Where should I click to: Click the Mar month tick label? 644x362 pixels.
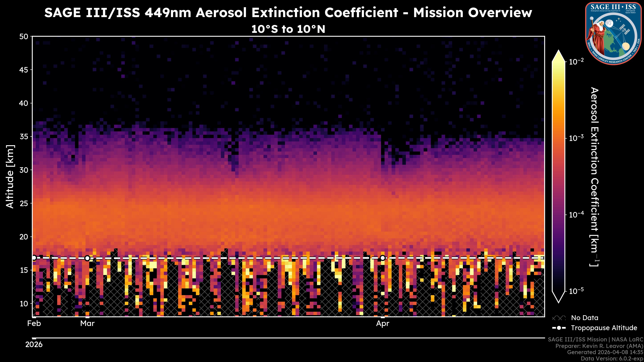[x=87, y=323]
